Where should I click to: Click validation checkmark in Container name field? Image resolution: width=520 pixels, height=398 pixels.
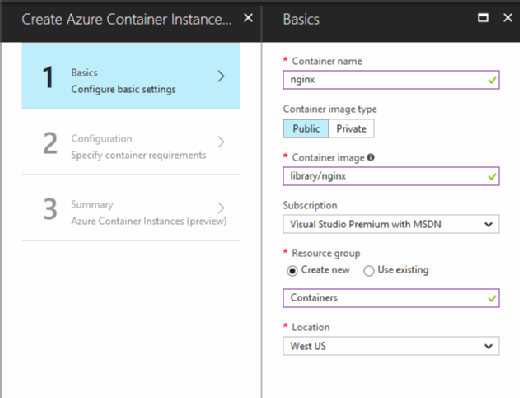pos(492,80)
